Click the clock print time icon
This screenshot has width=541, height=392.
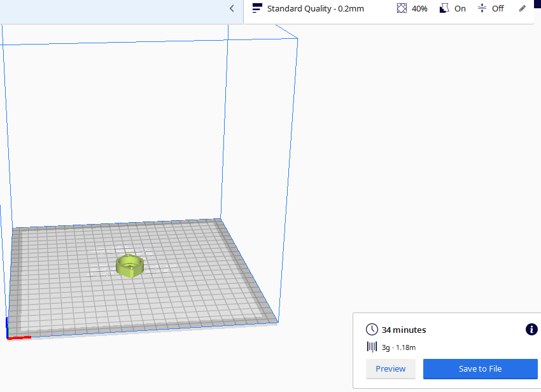pos(372,330)
